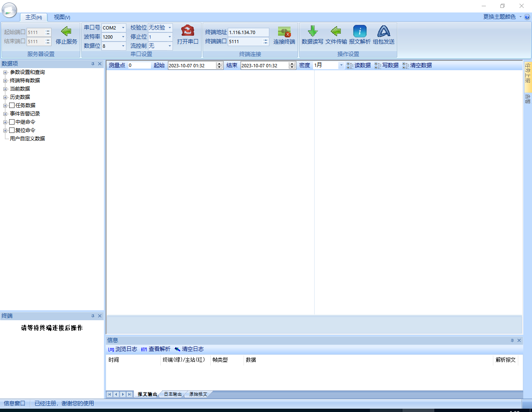
Task: Pin the 信息 panel
Action: (x=512, y=341)
